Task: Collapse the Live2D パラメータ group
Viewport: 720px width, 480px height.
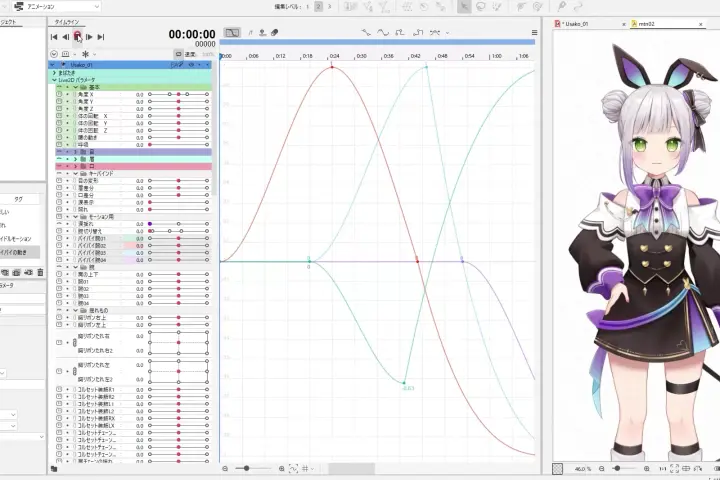Action: (x=54, y=80)
